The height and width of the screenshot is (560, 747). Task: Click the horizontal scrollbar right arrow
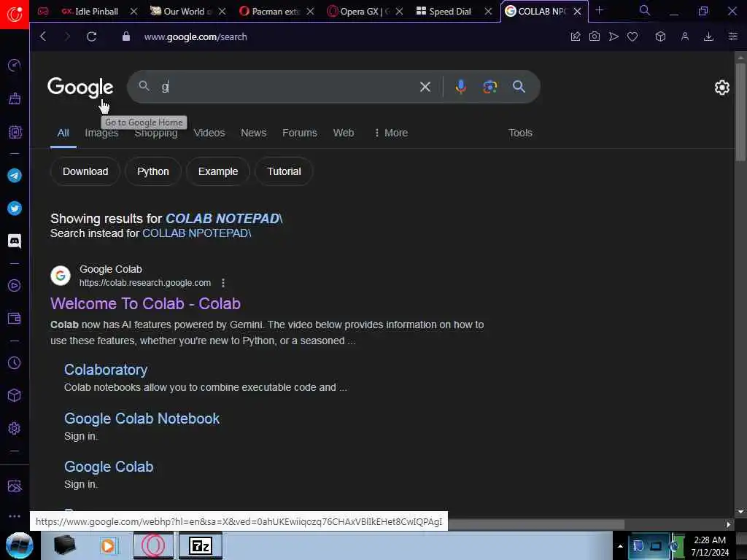[728, 524]
